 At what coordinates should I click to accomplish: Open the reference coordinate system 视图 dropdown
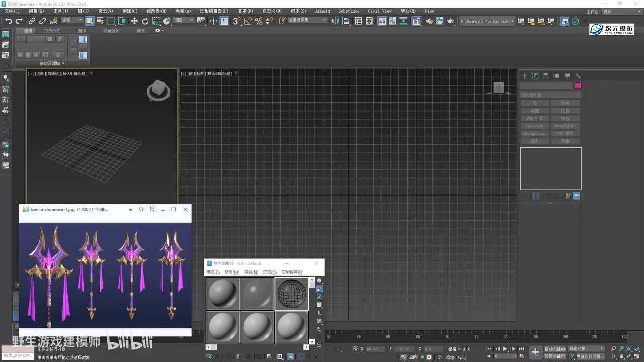click(x=183, y=20)
